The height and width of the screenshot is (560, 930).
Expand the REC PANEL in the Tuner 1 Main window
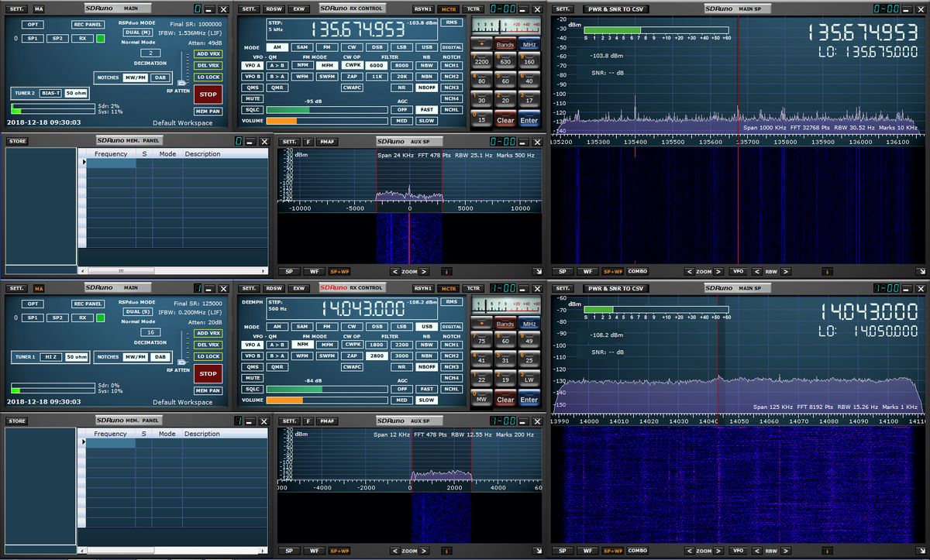[88, 304]
